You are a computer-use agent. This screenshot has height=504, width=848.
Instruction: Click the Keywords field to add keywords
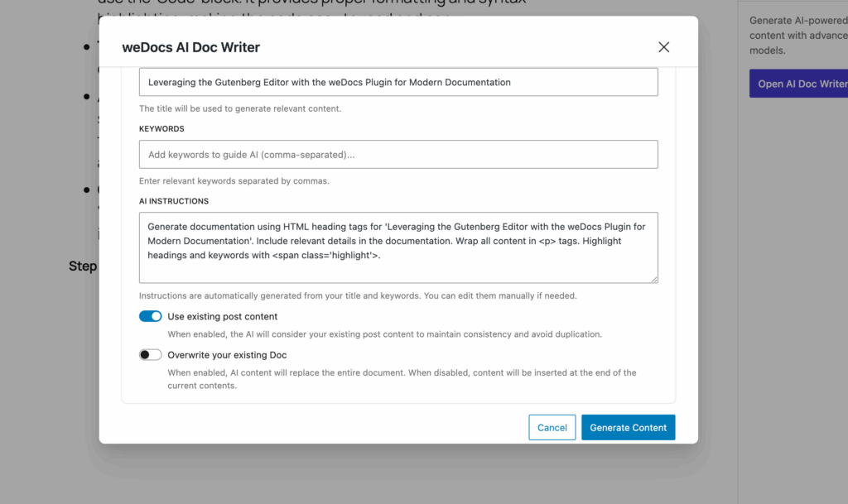pyautogui.click(x=397, y=154)
